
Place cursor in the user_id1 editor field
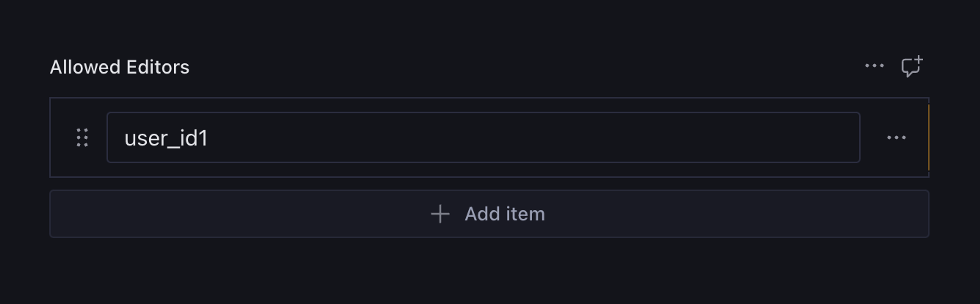pos(483,137)
